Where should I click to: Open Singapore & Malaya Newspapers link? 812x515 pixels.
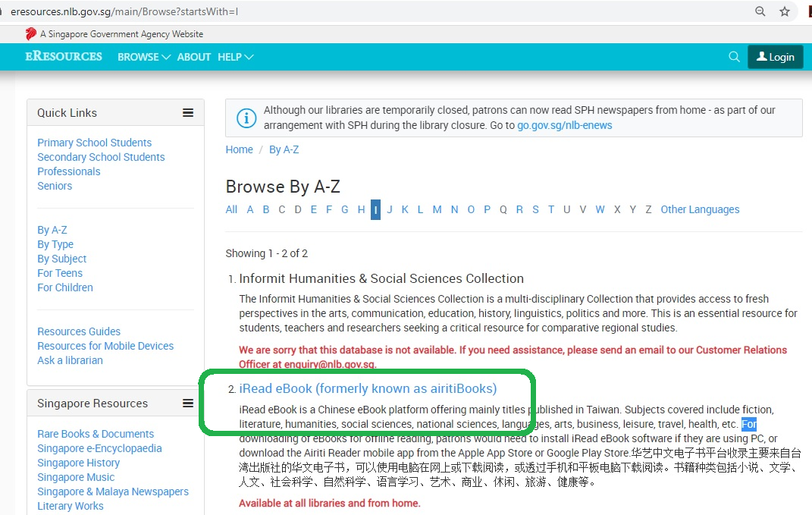tap(113, 492)
